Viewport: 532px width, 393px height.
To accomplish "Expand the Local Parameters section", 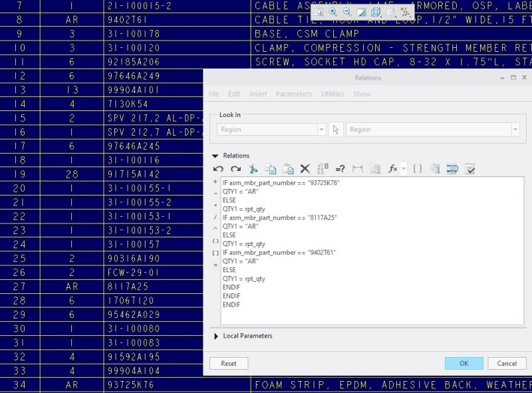I will [x=215, y=336].
